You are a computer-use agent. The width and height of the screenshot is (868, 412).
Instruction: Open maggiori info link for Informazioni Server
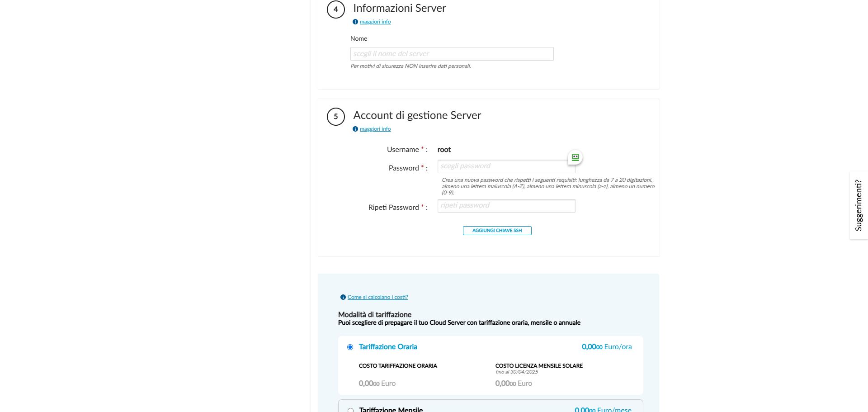(x=375, y=22)
